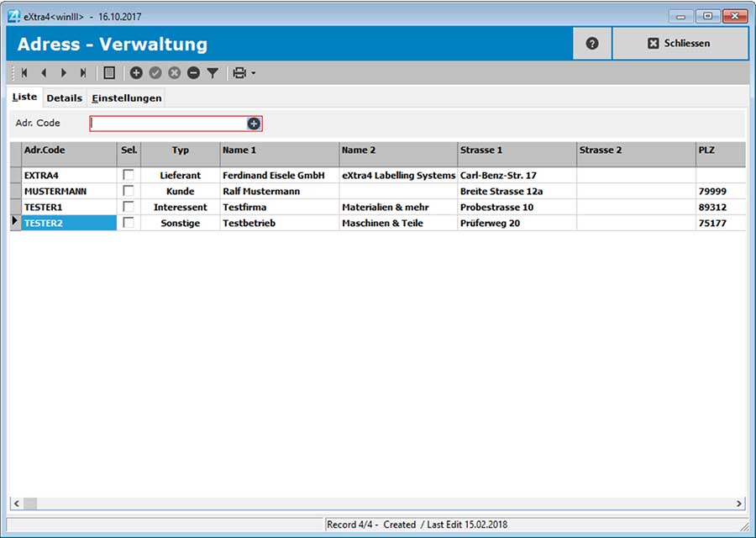Go to the next record
The height and width of the screenshot is (538, 756).
64,72
